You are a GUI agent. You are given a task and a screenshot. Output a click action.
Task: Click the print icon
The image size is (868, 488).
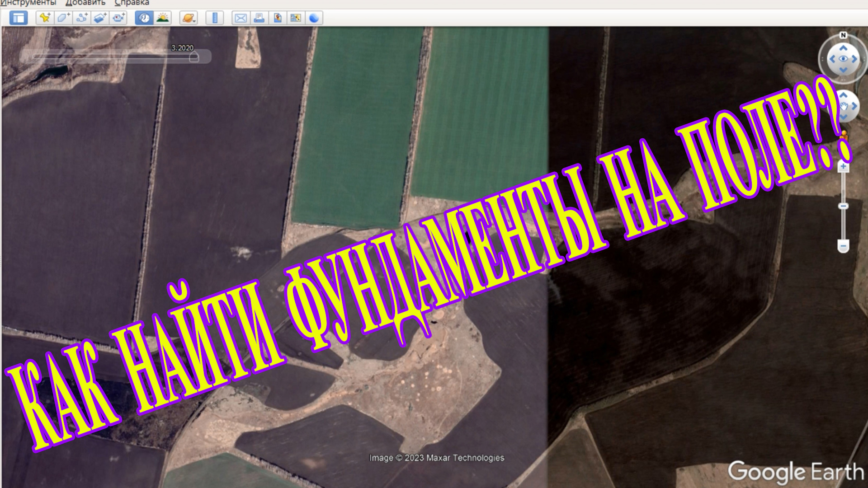[259, 18]
